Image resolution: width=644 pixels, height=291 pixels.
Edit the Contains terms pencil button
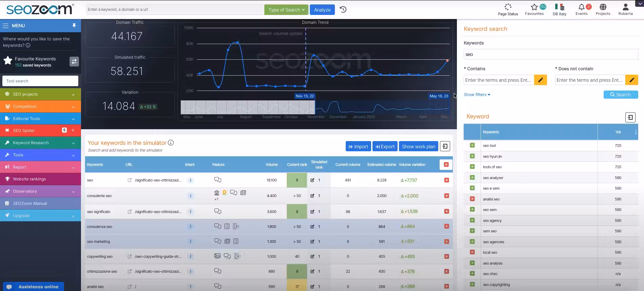pos(541,80)
